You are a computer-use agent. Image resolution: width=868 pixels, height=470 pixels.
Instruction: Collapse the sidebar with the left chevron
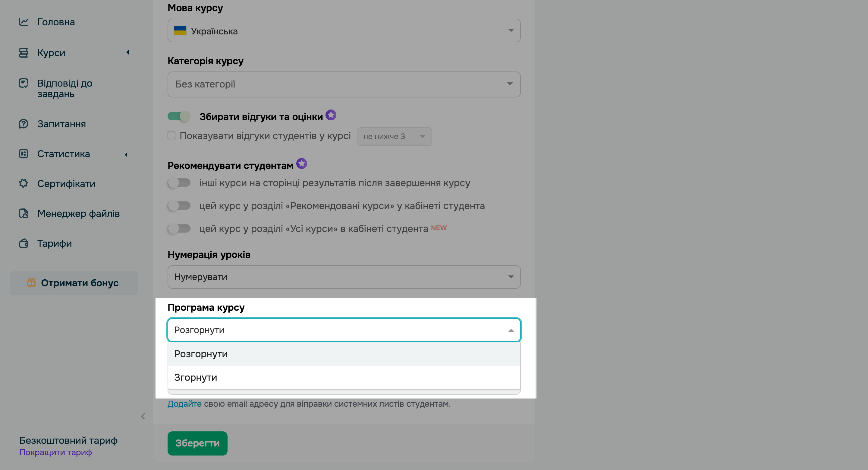pyautogui.click(x=143, y=416)
